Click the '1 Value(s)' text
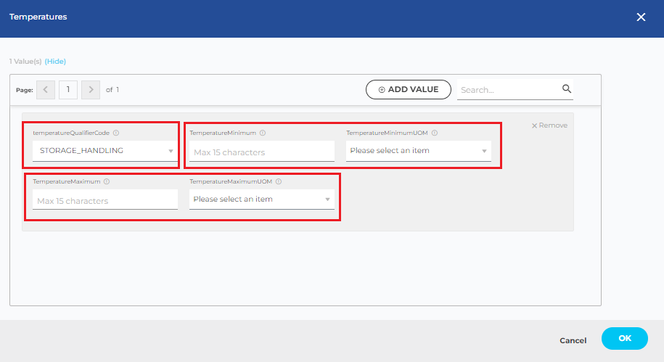This screenshot has width=664, height=362. (x=25, y=61)
